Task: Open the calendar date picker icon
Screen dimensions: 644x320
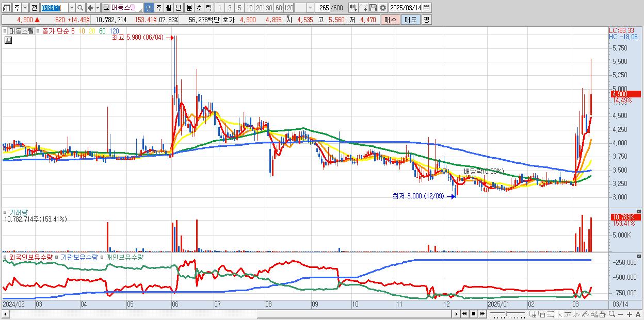Action: click(x=427, y=8)
